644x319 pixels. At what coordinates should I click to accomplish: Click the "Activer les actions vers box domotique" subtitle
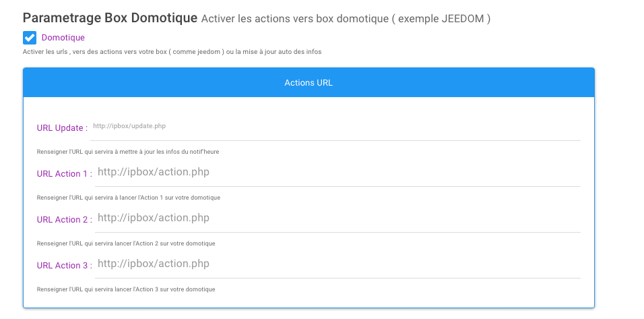[x=294, y=19]
